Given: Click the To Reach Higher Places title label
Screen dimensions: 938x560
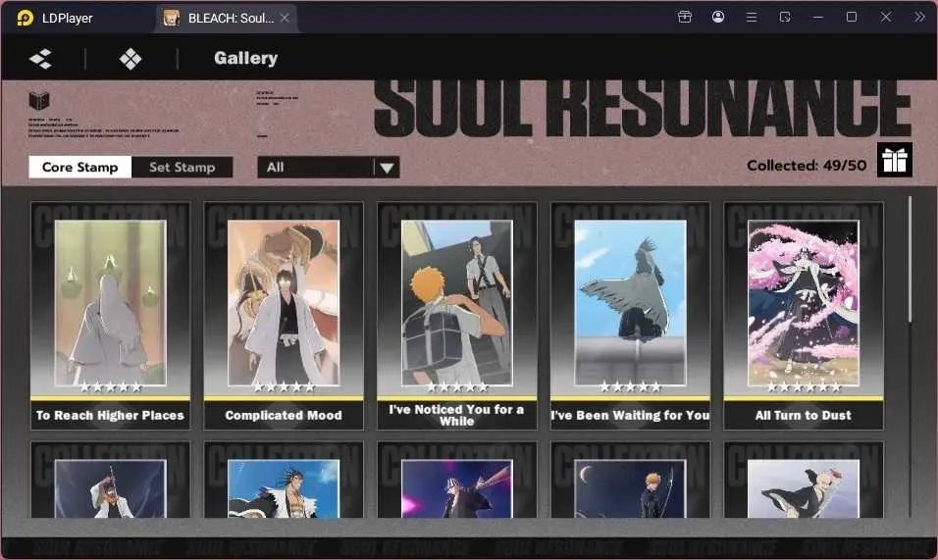Looking at the screenshot, I should [x=110, y=416].
